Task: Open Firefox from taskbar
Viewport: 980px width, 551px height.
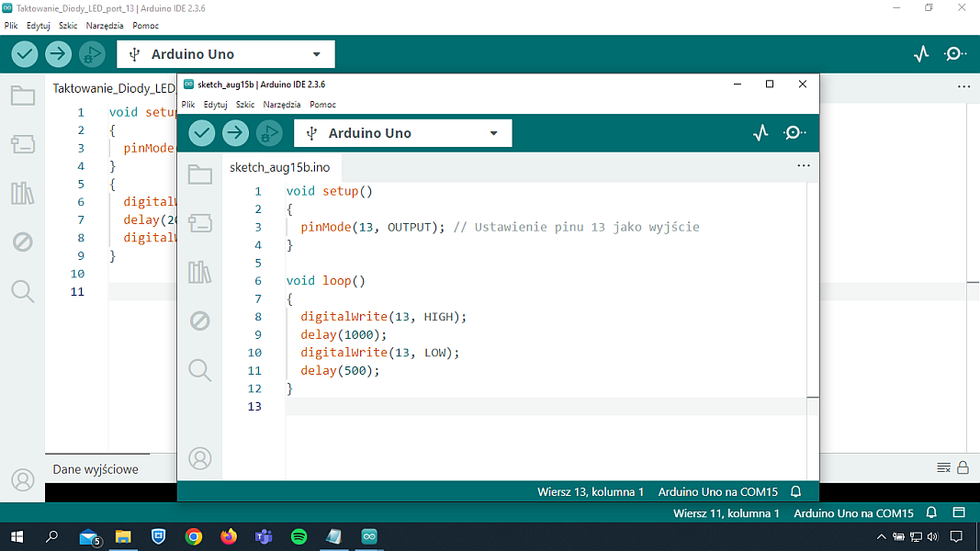Action: [229, 536]
